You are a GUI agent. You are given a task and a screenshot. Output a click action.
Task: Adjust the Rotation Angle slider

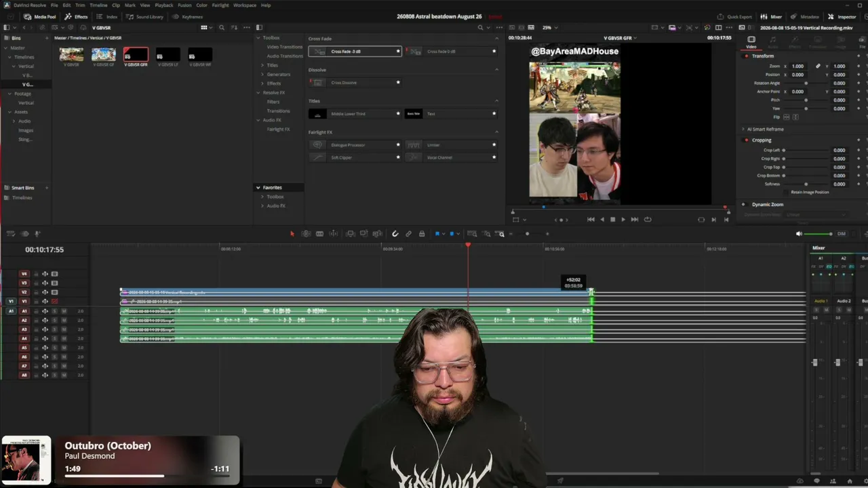(806, 83)
